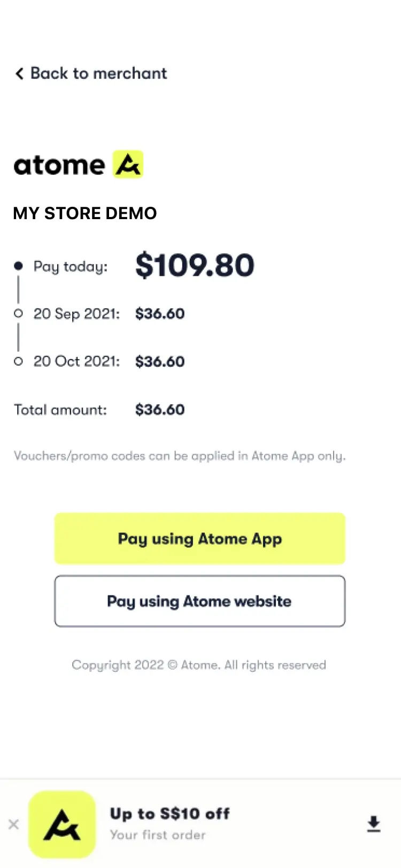Click the download icon in the promo banner

point(374,825)
